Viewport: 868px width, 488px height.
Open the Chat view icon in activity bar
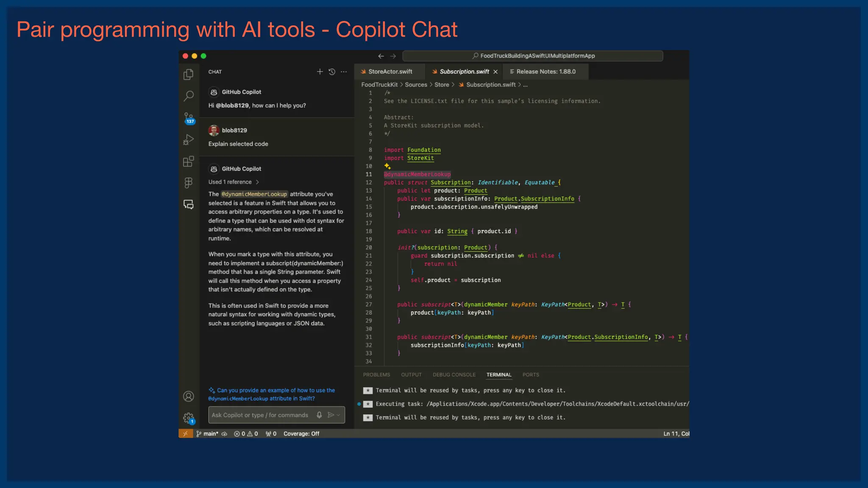point(189,205)
